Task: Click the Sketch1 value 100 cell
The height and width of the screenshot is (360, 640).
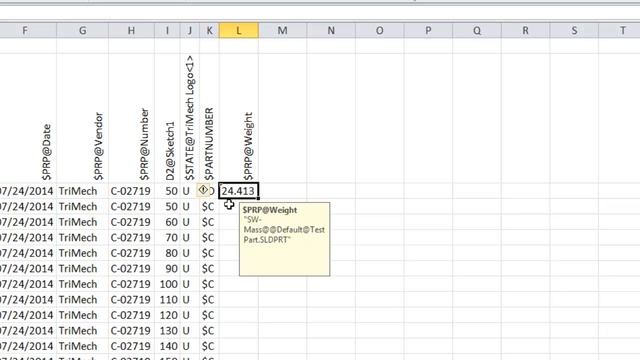Action: point(167,284)
